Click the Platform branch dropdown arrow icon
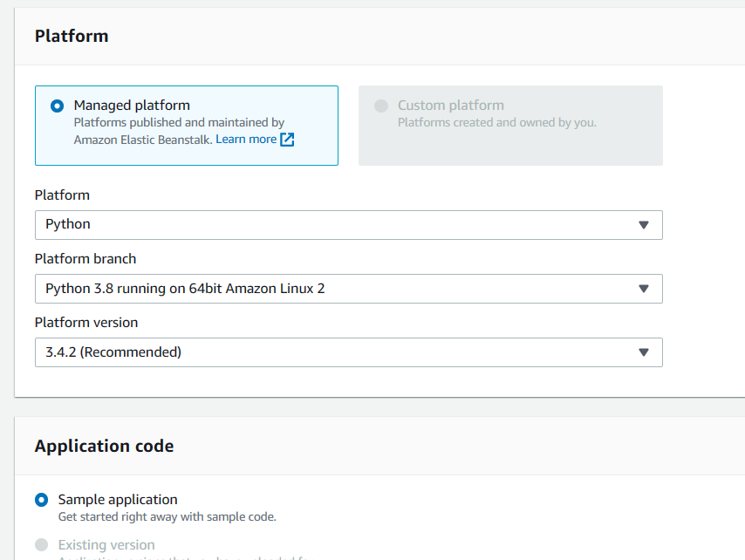Image resolution: width=745 pixels, height=560 pixels. tap(644, 289)
